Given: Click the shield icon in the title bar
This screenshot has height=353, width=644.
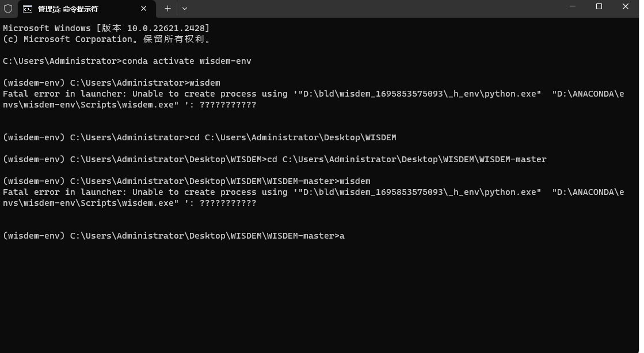Looking at the screenshot, I should (7, 8).
